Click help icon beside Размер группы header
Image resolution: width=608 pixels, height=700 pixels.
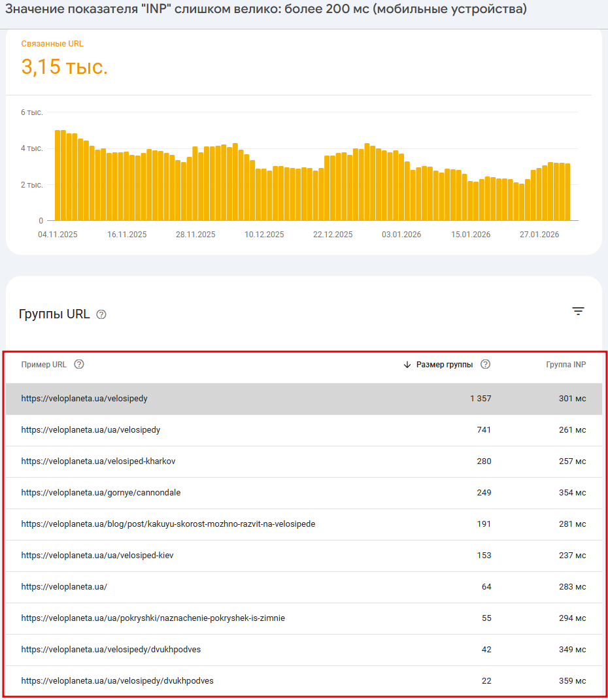pos(485,364)
